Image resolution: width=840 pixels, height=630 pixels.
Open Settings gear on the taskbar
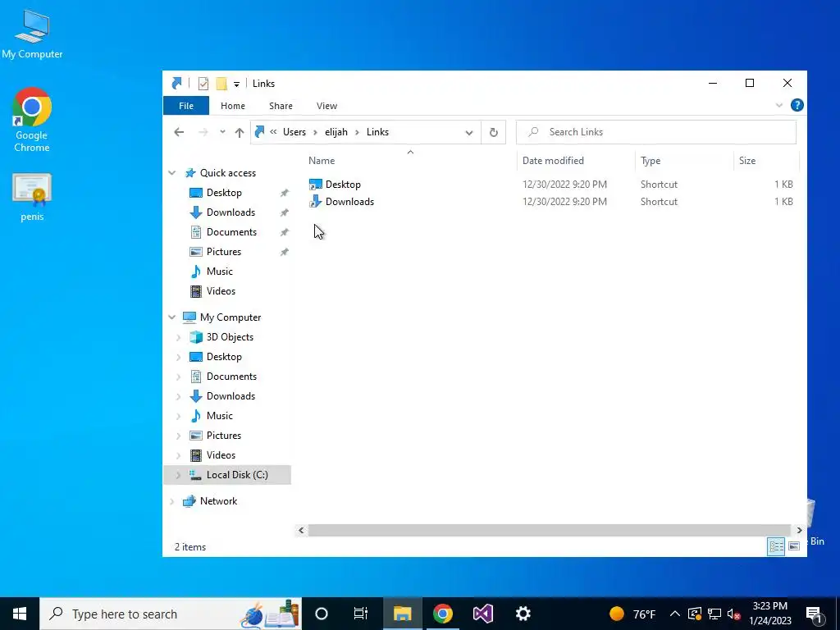pos(523,614)
